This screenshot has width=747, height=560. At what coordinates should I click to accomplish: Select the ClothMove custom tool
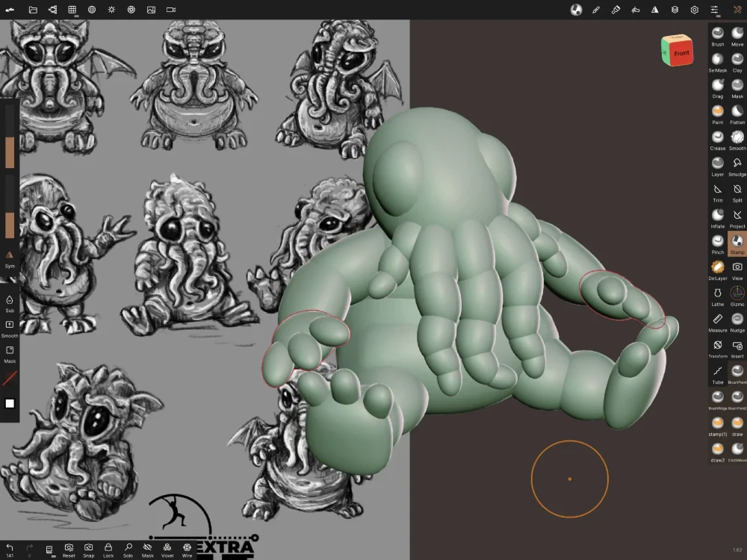coord(737,452)
